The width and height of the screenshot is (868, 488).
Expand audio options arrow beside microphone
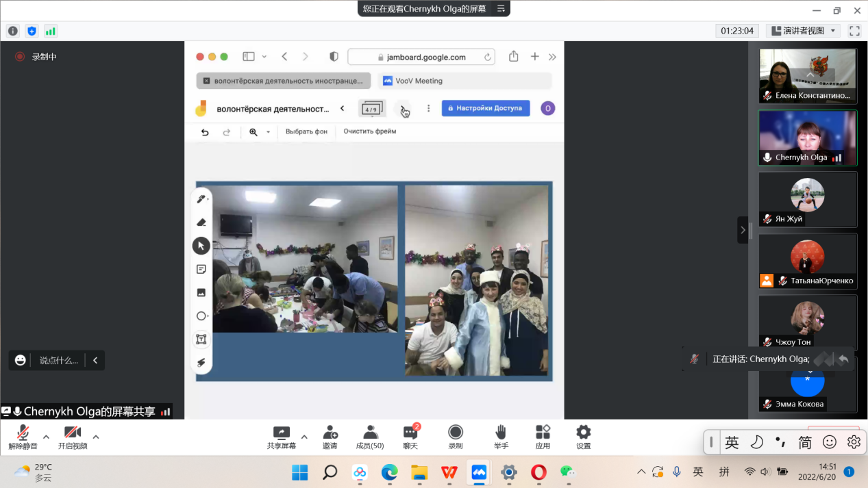[46, 437]
